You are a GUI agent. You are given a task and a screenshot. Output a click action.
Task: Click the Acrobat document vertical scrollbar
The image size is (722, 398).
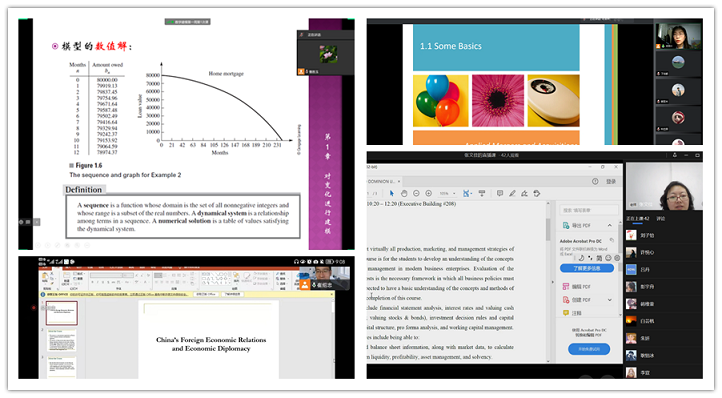pos(548,281)
